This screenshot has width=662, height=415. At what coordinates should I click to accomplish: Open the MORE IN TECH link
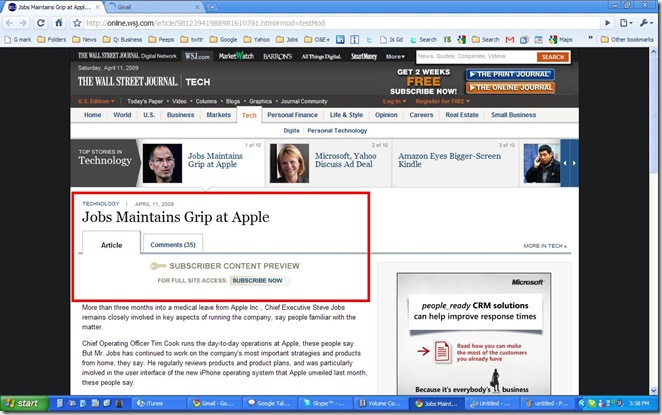545,246
